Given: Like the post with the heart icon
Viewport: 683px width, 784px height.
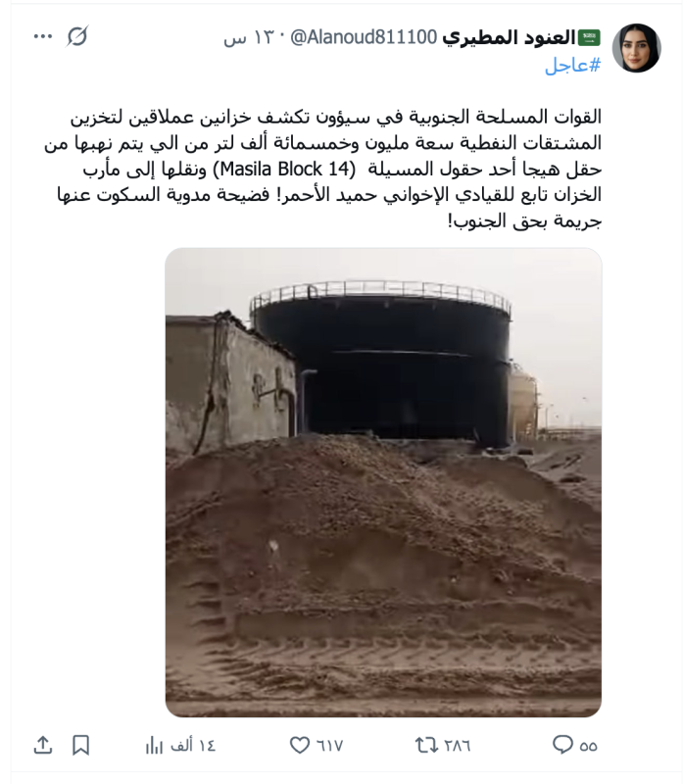Looking at the screenshot, I should [300, 746].
